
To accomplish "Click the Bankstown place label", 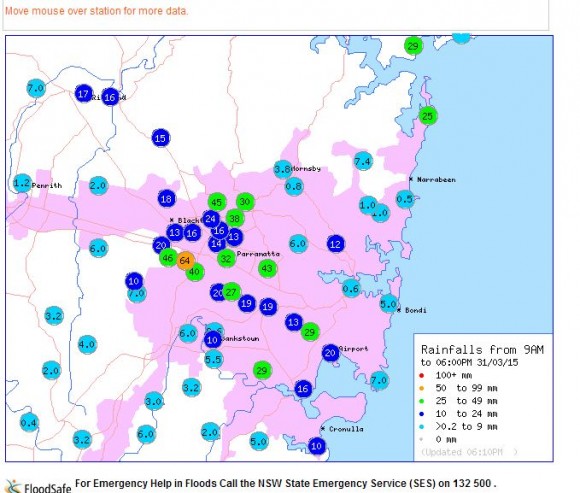I will coord(240,338).
